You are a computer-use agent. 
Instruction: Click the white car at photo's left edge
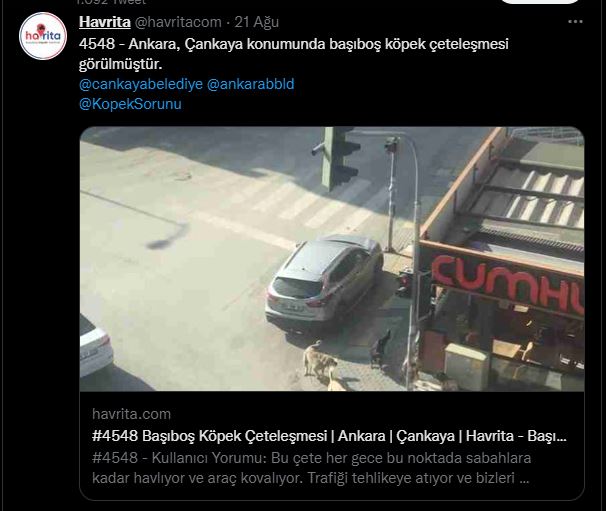(96, 347)
